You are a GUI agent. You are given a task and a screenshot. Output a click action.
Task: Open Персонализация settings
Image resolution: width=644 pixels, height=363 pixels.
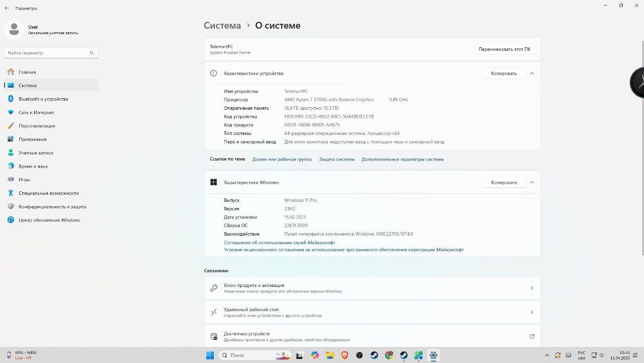51,126
